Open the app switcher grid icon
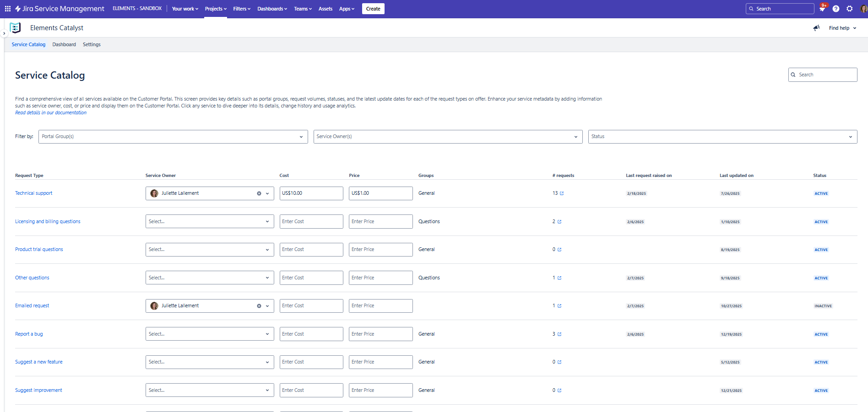 8,9
